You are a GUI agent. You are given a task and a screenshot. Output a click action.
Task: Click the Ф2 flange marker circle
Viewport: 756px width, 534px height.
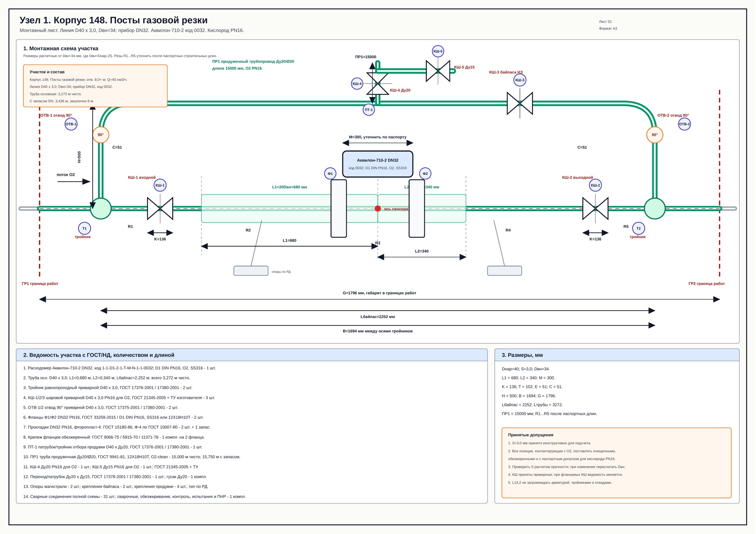coord(425,173)
